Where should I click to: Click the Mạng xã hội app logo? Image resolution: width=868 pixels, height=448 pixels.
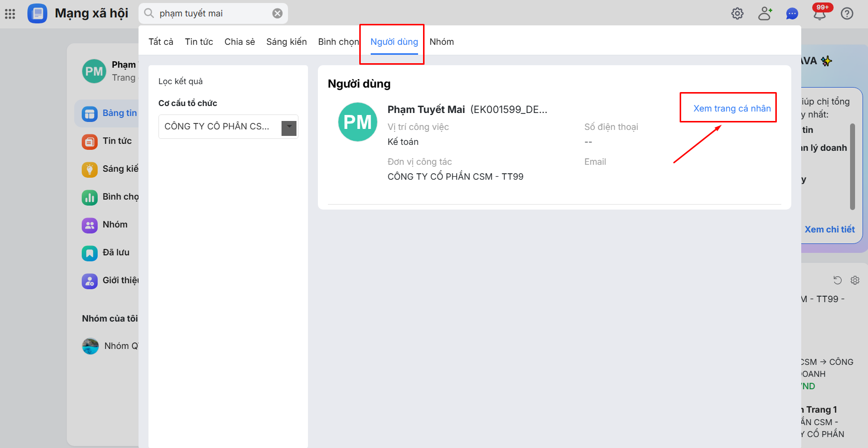click(x=37, y=13)
